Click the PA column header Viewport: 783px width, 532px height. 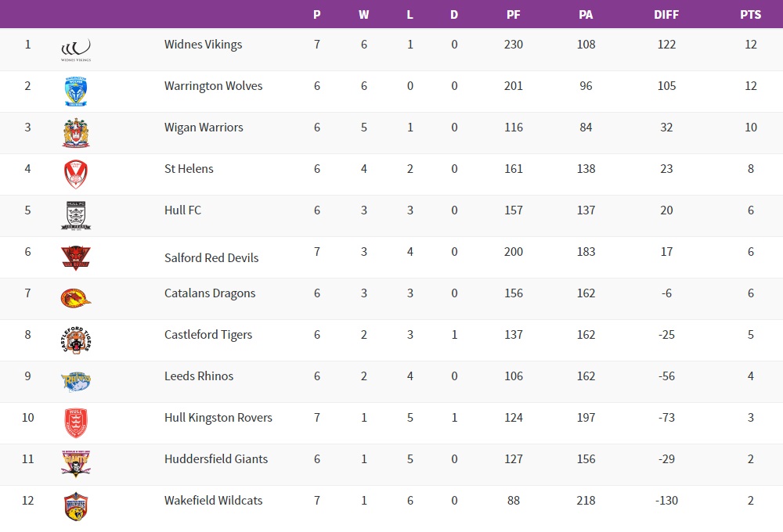click(x=586, y=14)
